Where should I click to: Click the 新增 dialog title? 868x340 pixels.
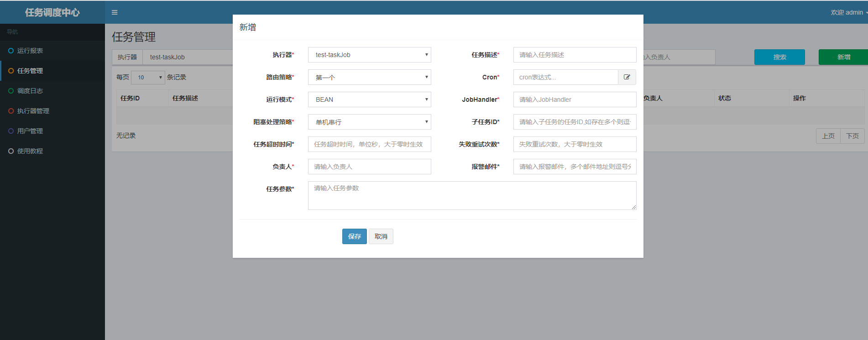pyautogui.click(x=248, y=27)
